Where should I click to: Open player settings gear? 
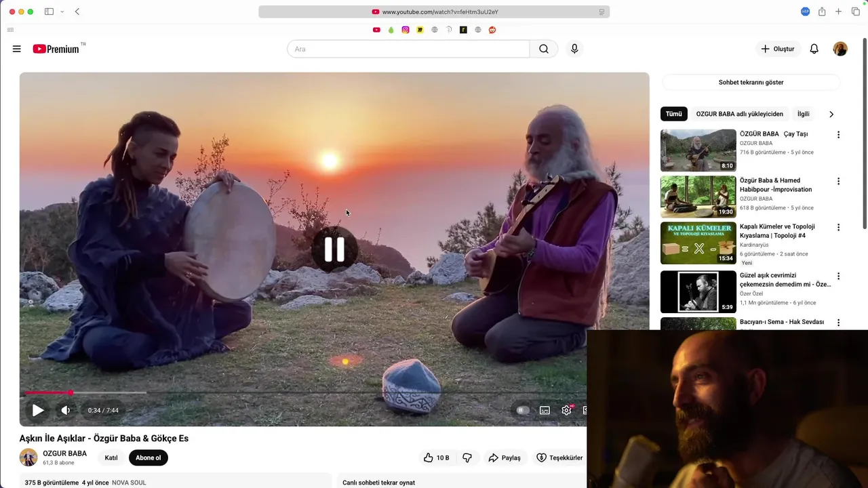[x=567, y=410]
